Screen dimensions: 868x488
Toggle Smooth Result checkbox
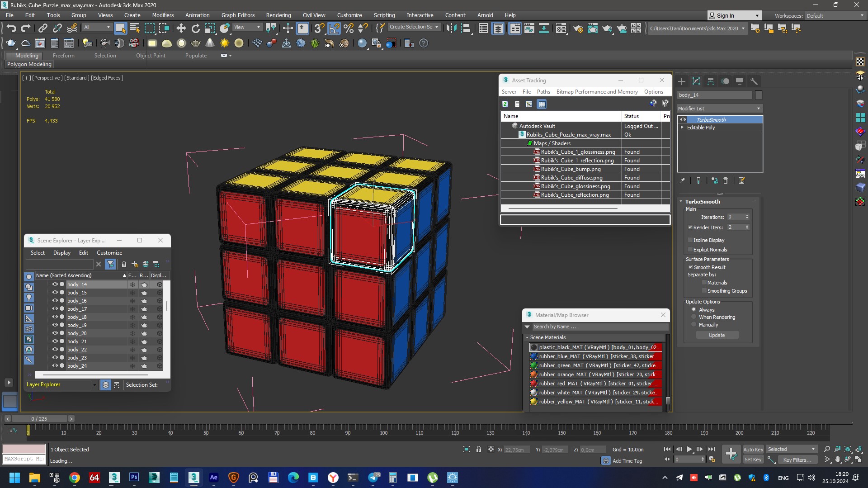[690, 267]
